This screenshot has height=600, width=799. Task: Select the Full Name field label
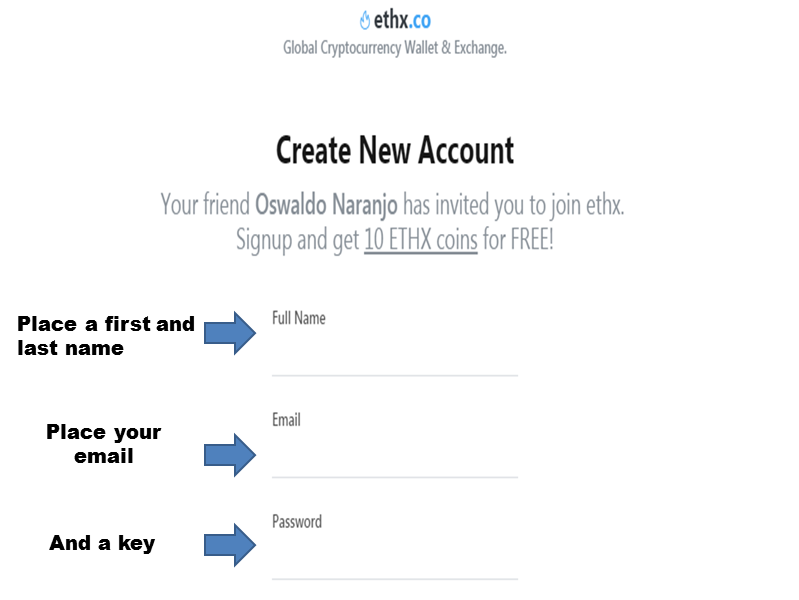coord(299,318)
